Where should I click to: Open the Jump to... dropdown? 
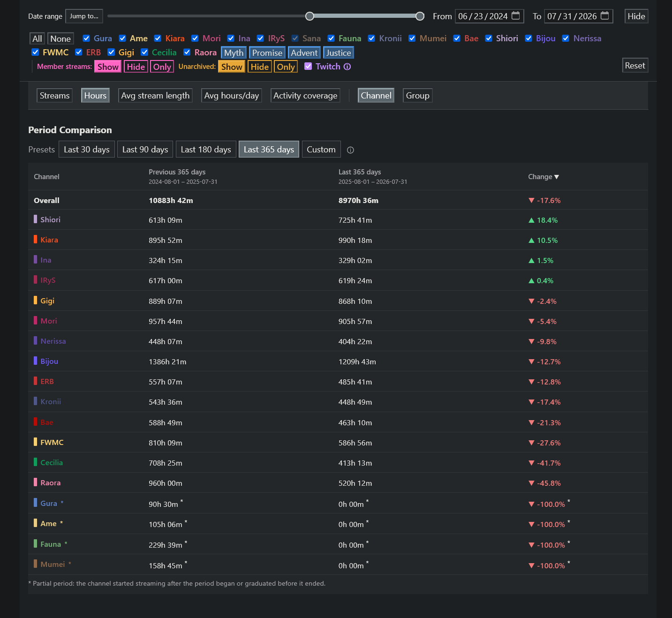[x=84, y=16]
